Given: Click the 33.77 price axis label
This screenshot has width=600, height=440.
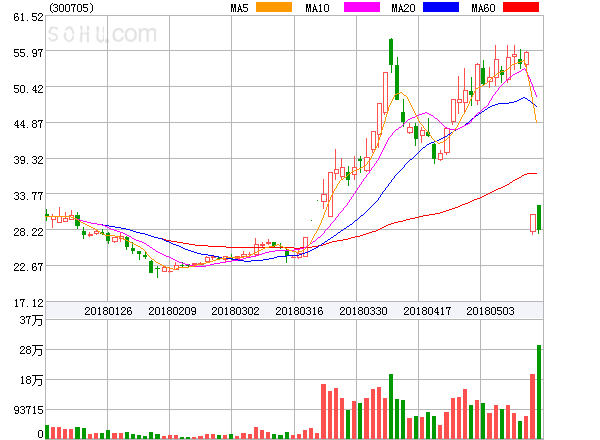Looking at the screenshot, I should (28, 196).
